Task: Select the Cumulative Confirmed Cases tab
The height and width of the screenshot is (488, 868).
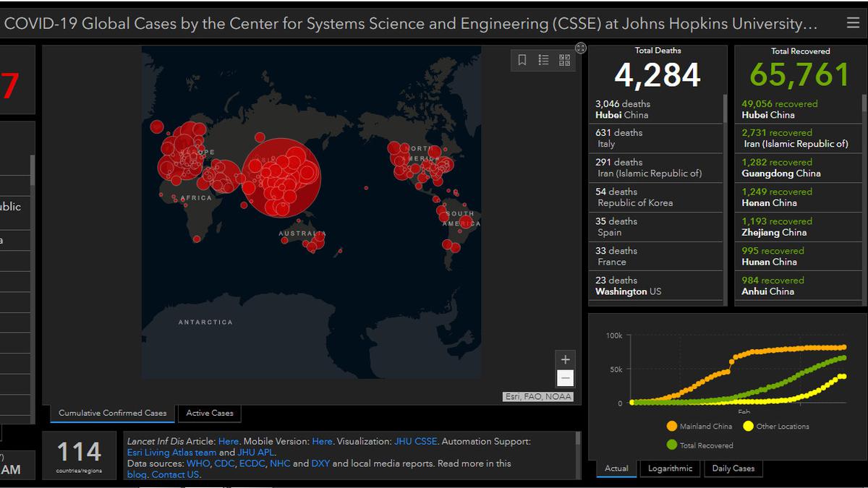Action: [112, 414]
